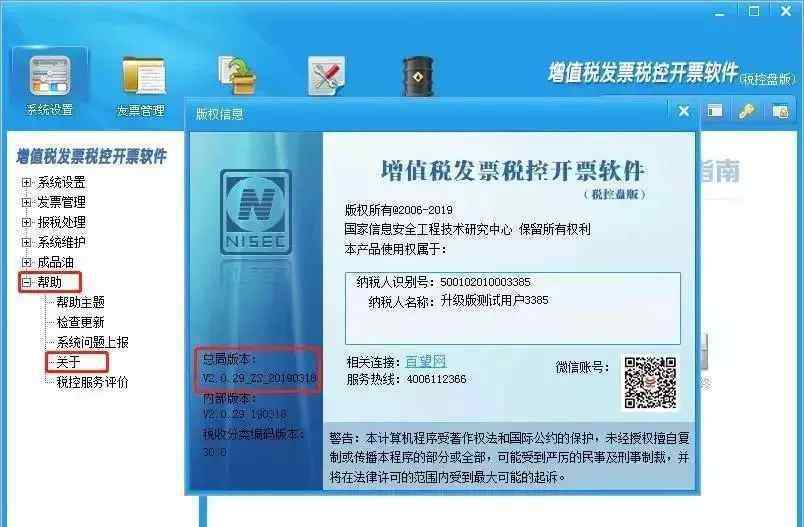The height and width of the screenshot is (527, 804).
Task: Close the 版权信息 dialog
Action: 684,111
